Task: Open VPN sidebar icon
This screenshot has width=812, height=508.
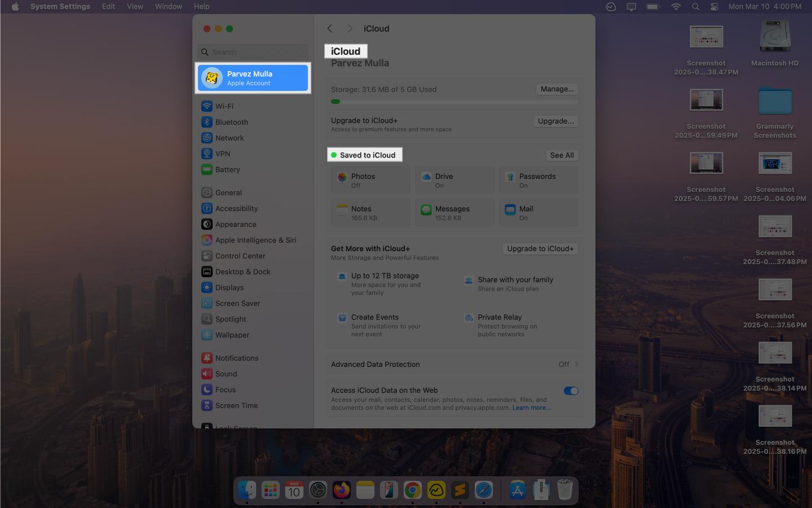Action: 207,154
